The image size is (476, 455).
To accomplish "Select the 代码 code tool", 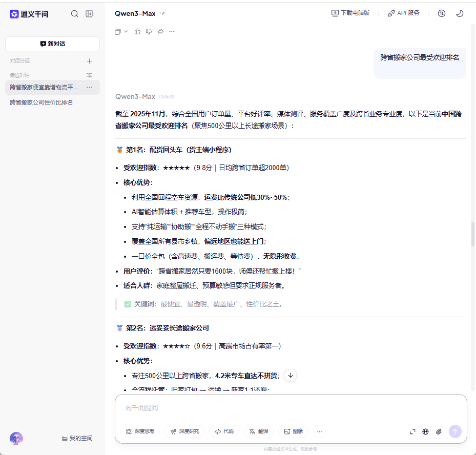I will click(224, 431).
